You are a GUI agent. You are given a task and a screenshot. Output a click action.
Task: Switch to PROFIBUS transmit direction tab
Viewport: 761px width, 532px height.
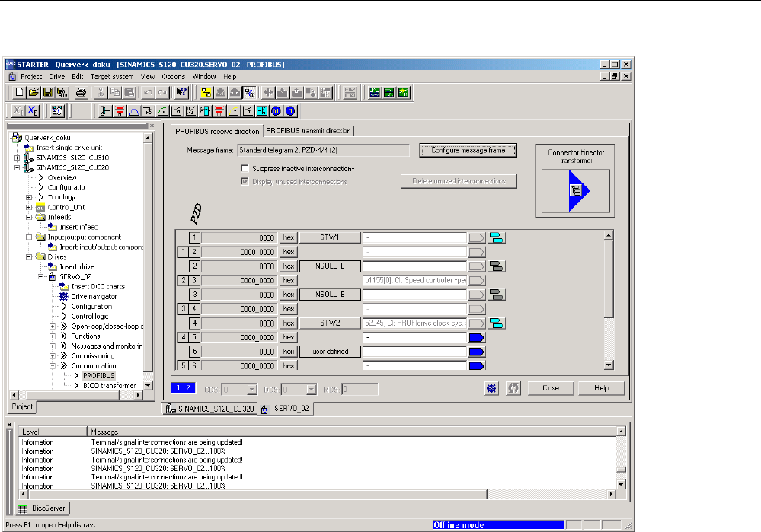[x=309, y=131]
